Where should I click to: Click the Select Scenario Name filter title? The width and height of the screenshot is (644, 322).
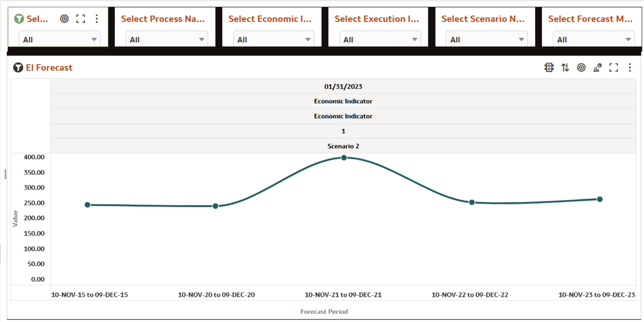(x=484, y=19)
